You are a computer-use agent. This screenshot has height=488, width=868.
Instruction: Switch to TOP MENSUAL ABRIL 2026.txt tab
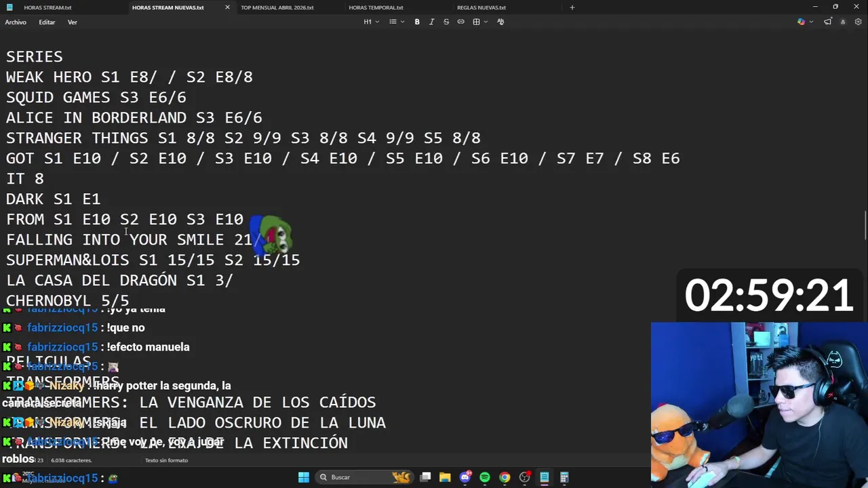(x=277, y=7)
